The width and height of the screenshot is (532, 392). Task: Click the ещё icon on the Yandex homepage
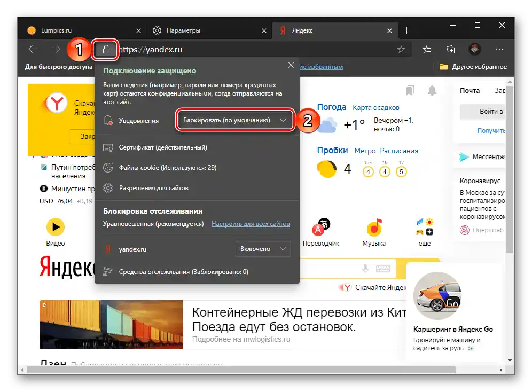(x=425, y=227)
